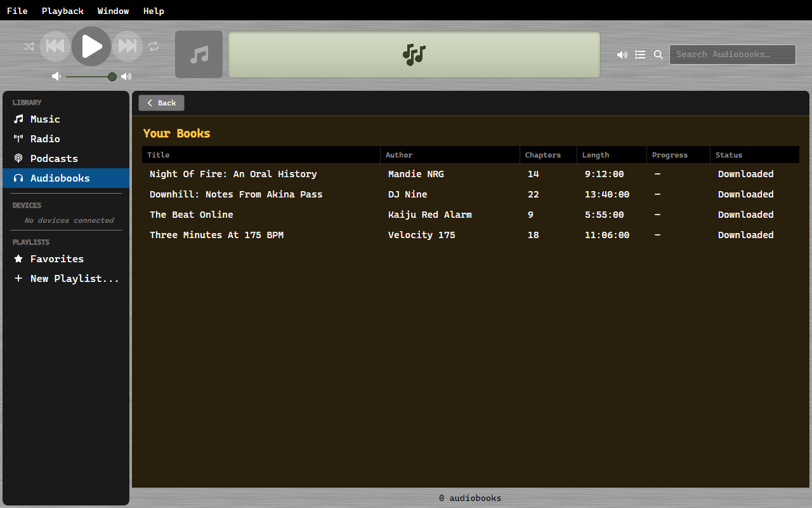Toggle shuffle playback
This screenshot has width=812, height=508.
coord(29,46)
